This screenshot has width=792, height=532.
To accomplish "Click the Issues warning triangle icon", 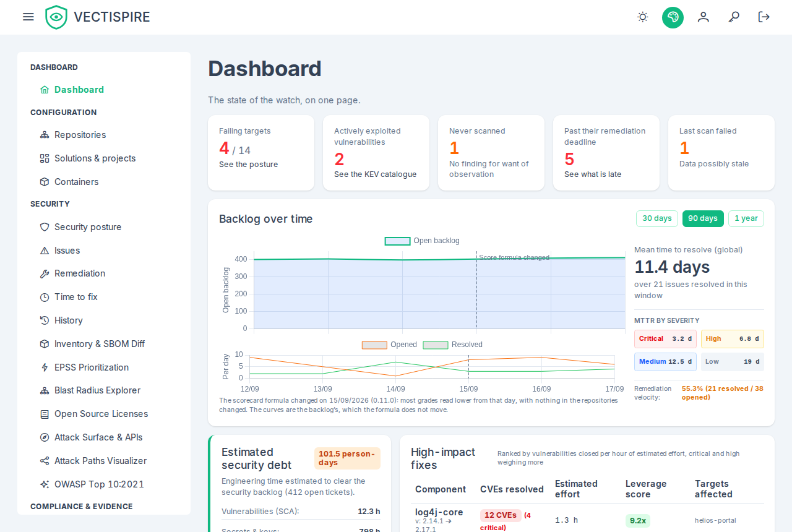I will click(45, 251).
